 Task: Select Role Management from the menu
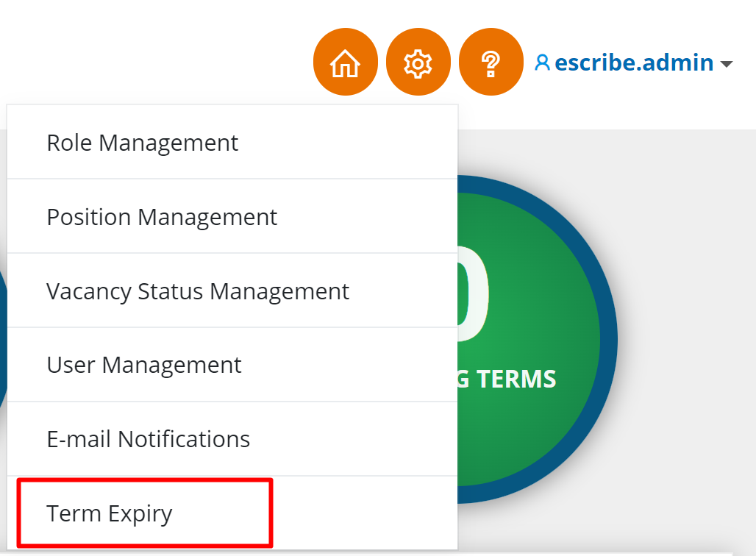(143, 142)
